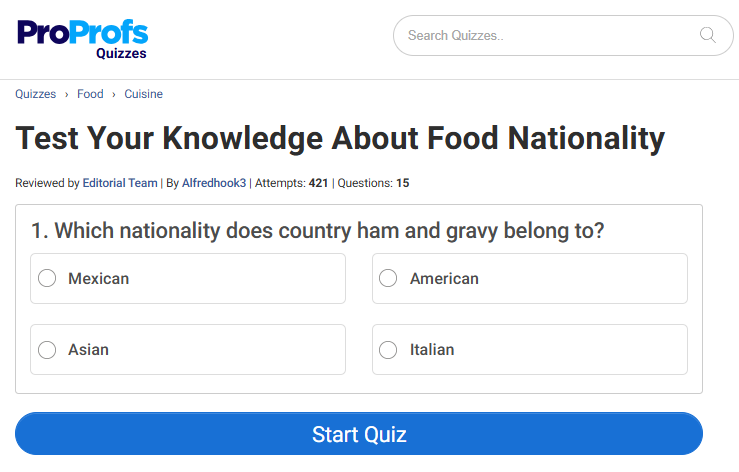Go to Quizzes breadcrumb link
The image size is (739, 472).
pyautogui.click(x=35, y=94)
